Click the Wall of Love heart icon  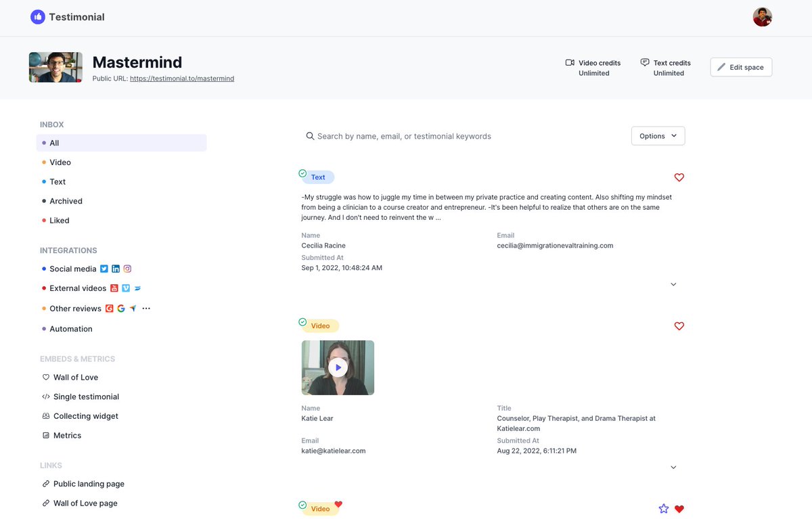tap(46, 378)
